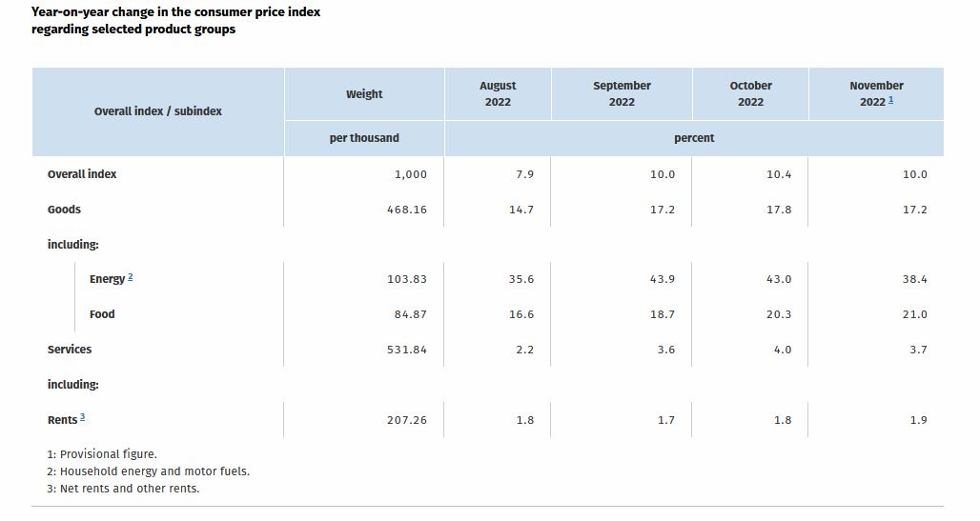Select the August 2022 column header
The image size is (980, 521).
[498, 93]
